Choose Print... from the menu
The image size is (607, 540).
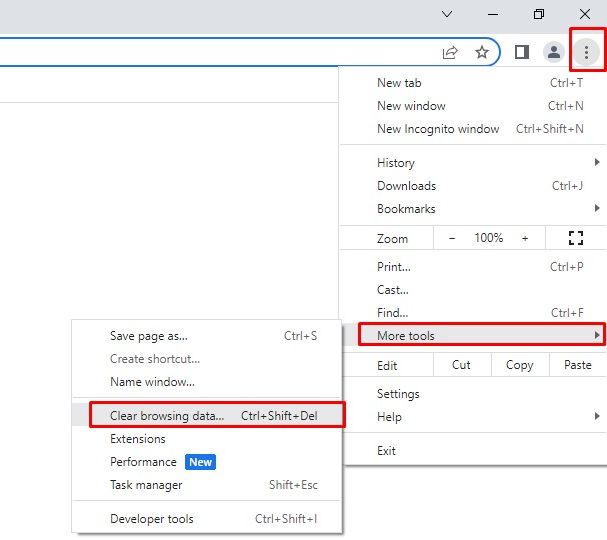tap(472, 267)
